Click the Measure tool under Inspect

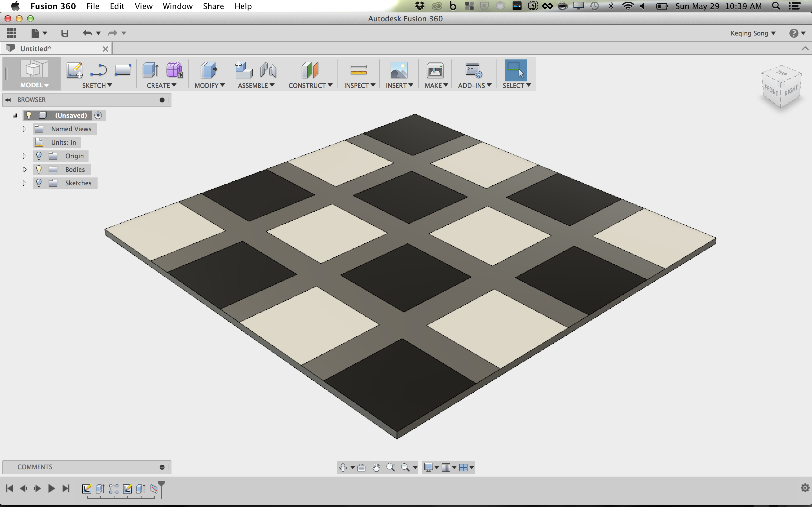click(x=359, y=70)
